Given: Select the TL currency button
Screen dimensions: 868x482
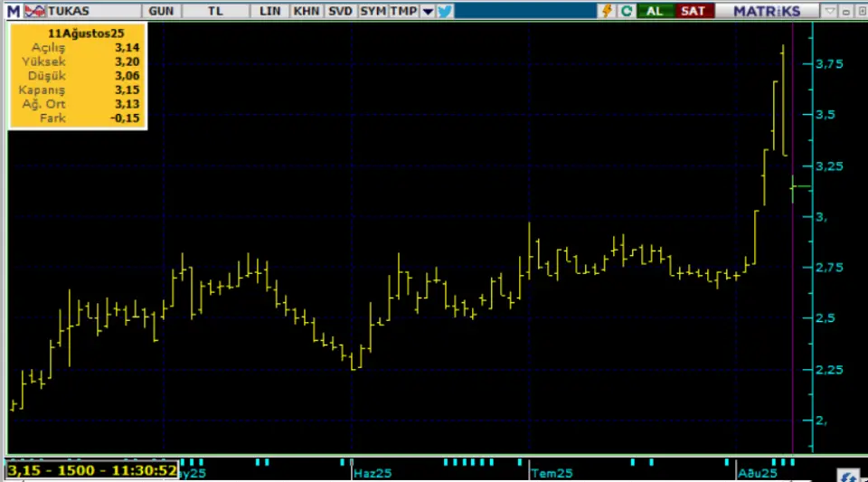Looking at the screenshot, I should pyautogui.click(x=215, y=11).
